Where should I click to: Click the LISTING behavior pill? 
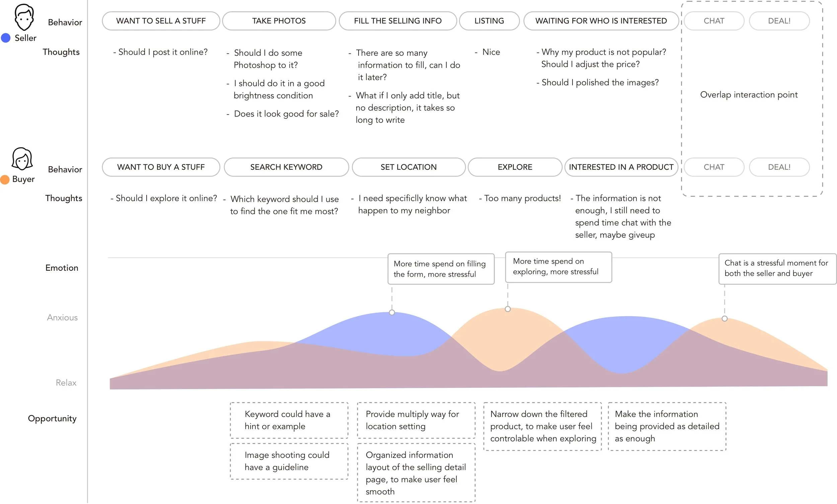pos(489,21)
